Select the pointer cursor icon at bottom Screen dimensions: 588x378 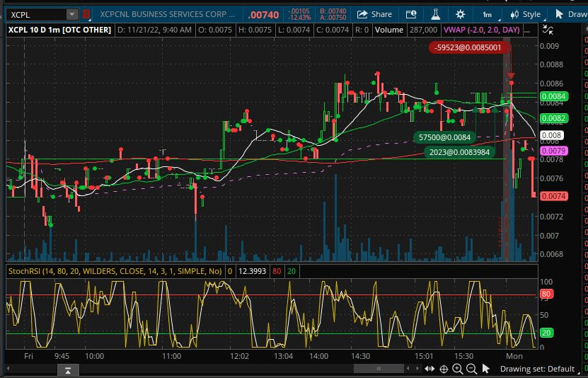click(486, 368)
